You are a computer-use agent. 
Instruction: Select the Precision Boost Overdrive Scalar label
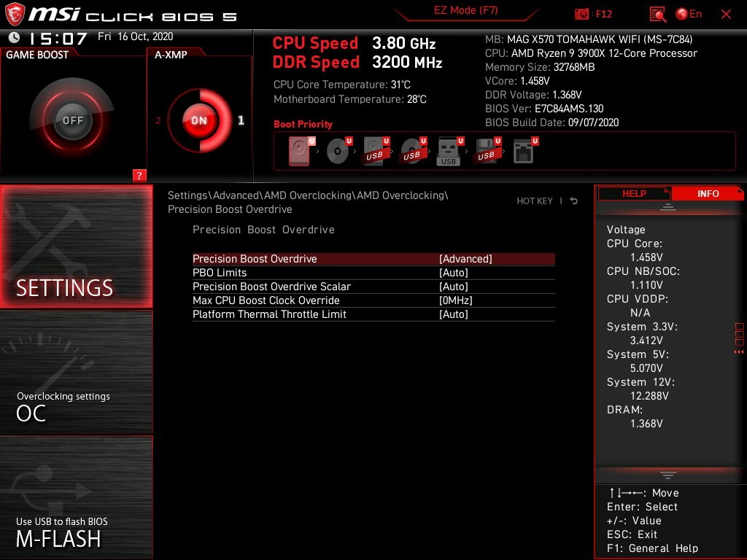tap(271, 287)
